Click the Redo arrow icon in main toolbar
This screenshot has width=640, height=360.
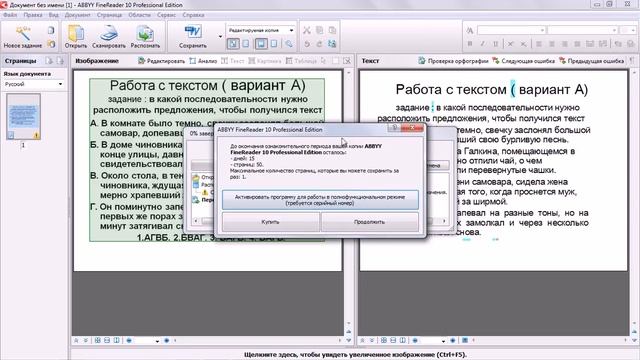[x=320, y=44]
